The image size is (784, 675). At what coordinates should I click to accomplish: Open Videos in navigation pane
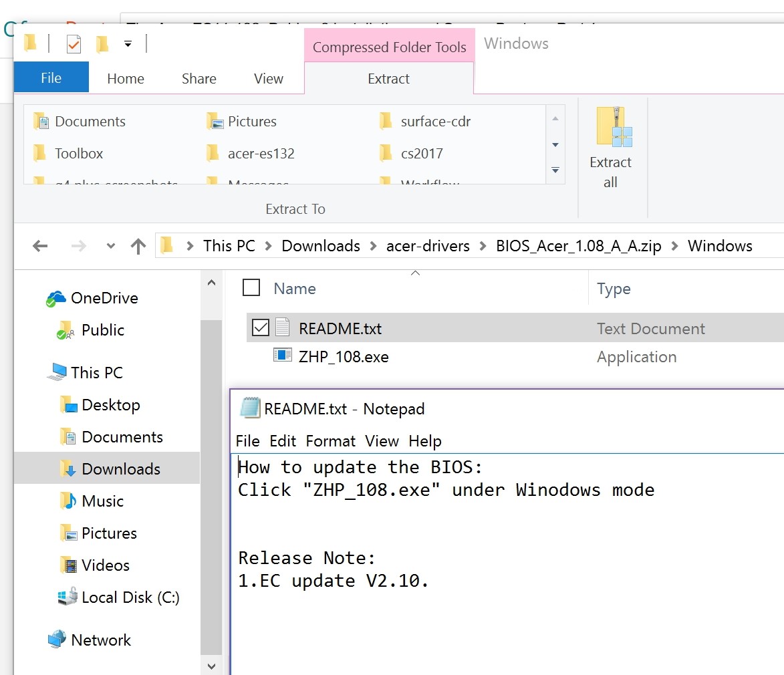click(x=94, y=565)
